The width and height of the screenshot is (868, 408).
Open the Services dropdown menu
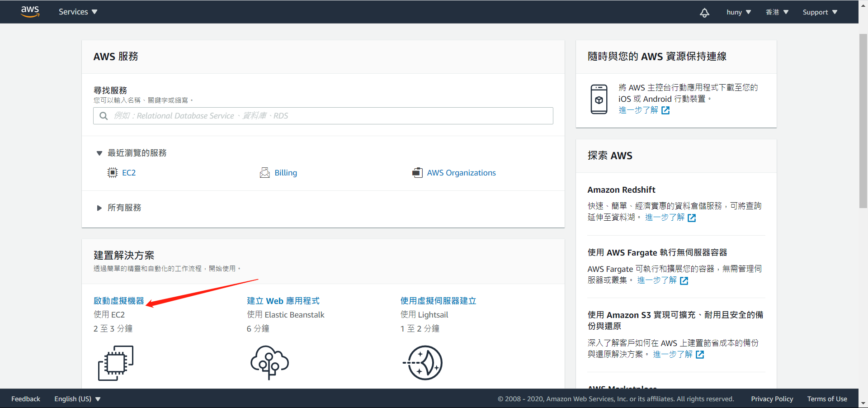(x=78, y=12)
